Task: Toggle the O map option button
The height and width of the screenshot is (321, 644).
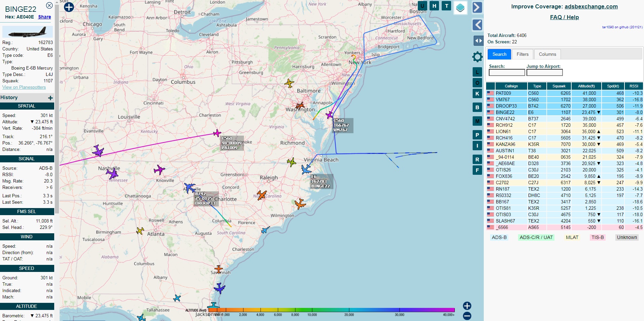Action: (477, 83)
